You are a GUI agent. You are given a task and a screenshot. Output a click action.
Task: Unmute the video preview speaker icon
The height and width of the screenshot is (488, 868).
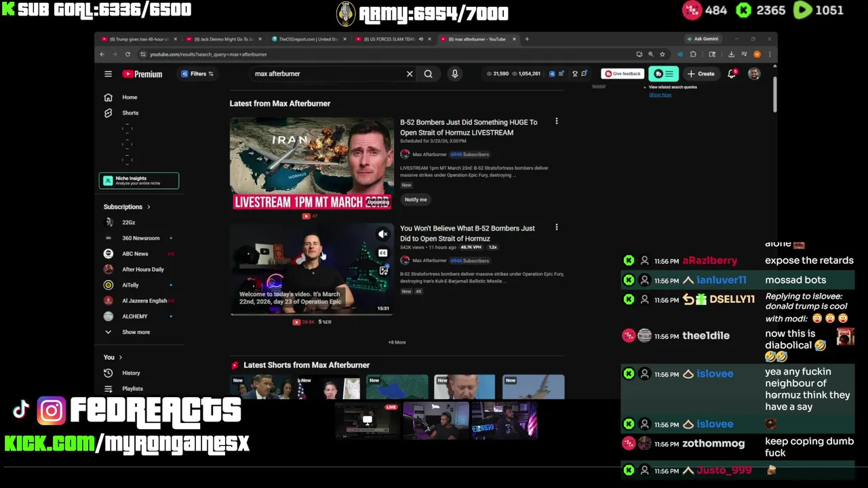[383, 234]
